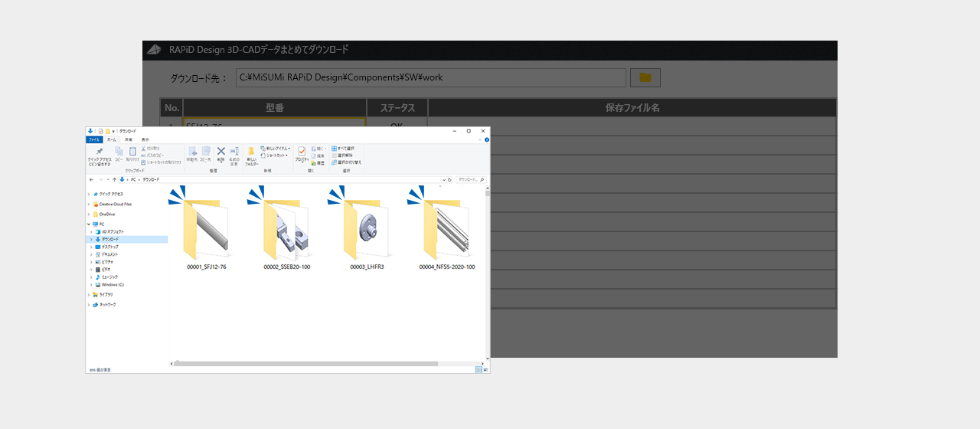
Task: Switch to the 表示 (View) ribbon tab
Action: pos(145,139)
